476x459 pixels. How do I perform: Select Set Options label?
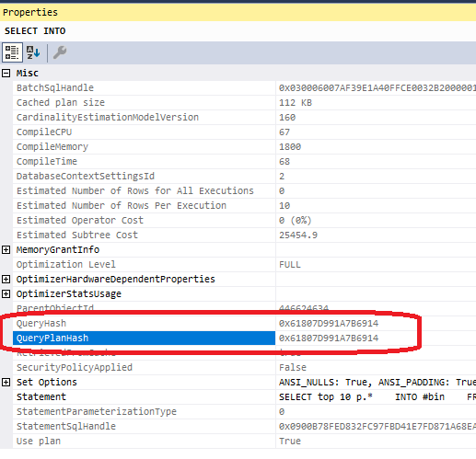[x=47, y=383]
